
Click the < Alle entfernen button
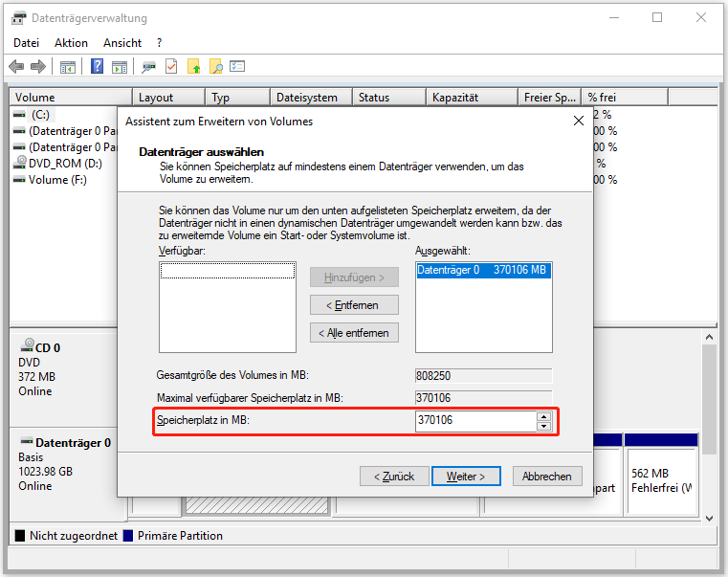[x=354, y=333]
